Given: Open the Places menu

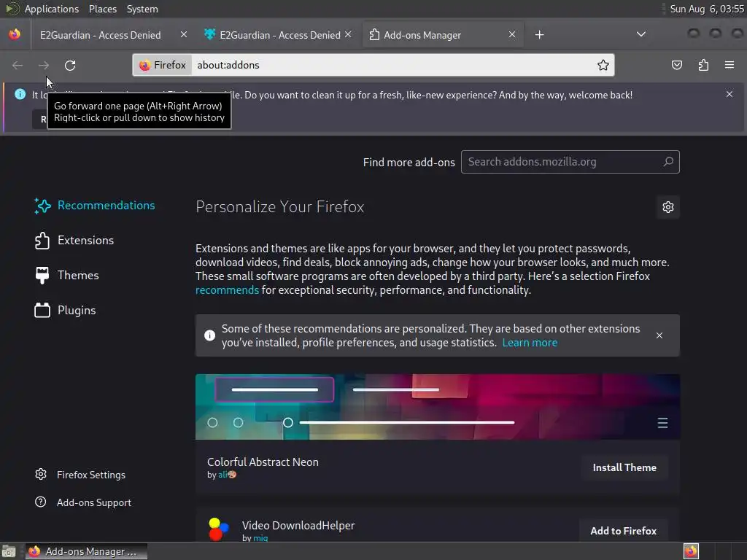Looking at the screenshot, I should point(103,9).
